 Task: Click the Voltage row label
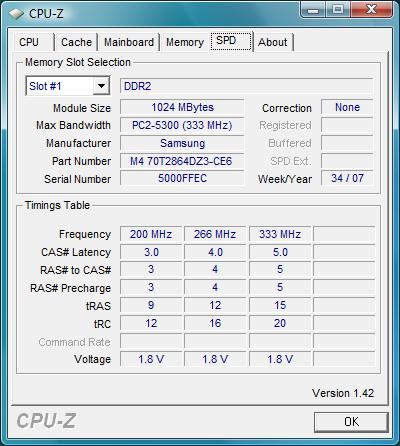point(92,359)
